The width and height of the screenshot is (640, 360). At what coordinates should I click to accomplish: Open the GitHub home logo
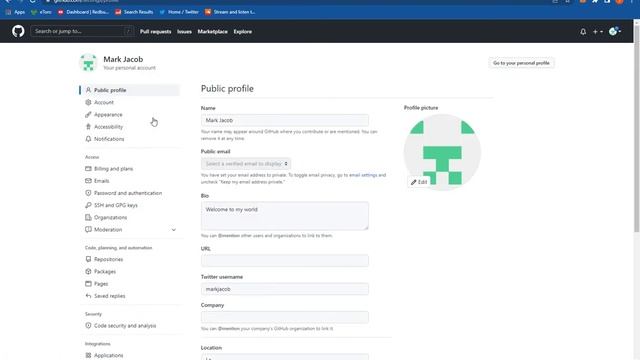18,31
